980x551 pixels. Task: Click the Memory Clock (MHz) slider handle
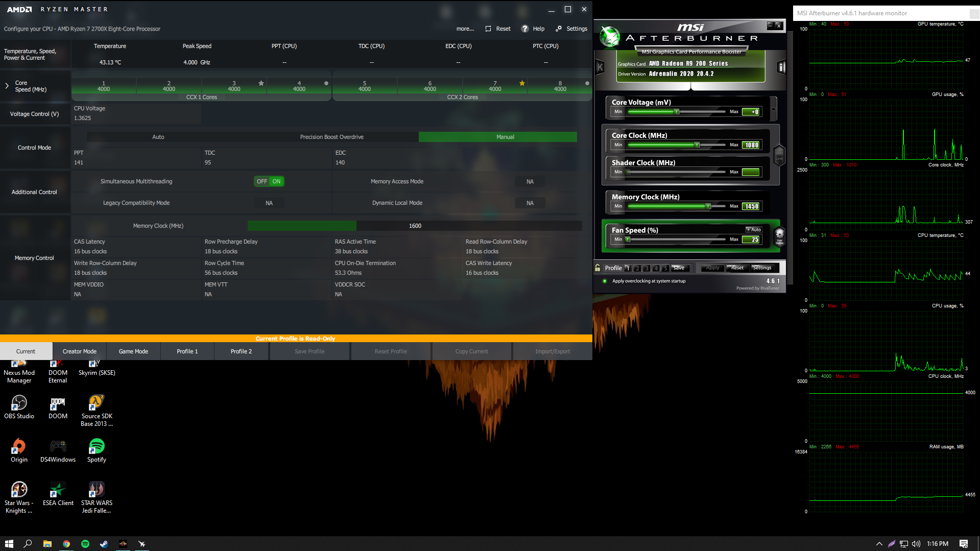pyautogui.click(x=708, y=206)
